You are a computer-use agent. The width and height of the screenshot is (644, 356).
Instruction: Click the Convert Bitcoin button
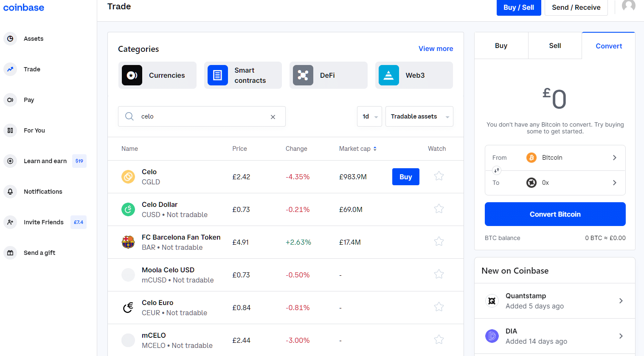click(555, 214)
